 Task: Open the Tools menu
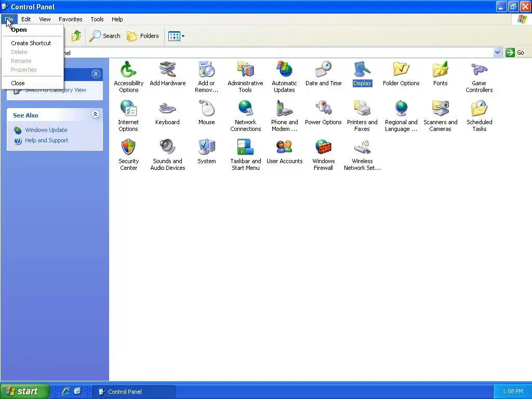click(97, 19)
